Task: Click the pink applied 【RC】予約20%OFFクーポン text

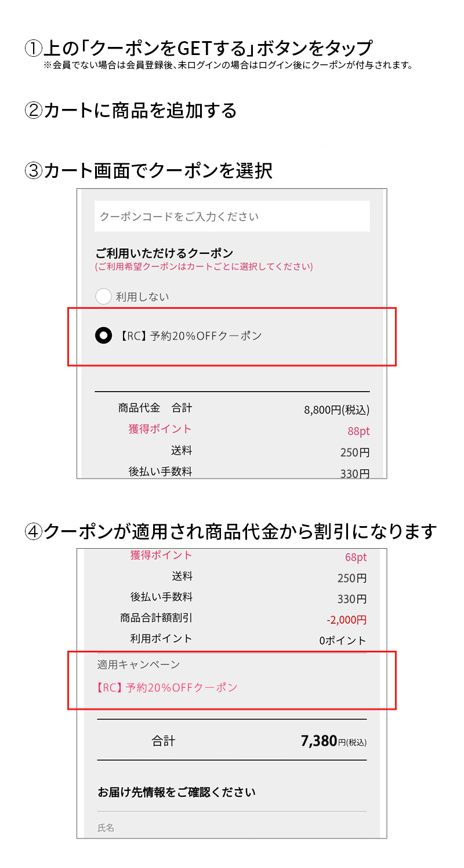Action: (166, 688)
